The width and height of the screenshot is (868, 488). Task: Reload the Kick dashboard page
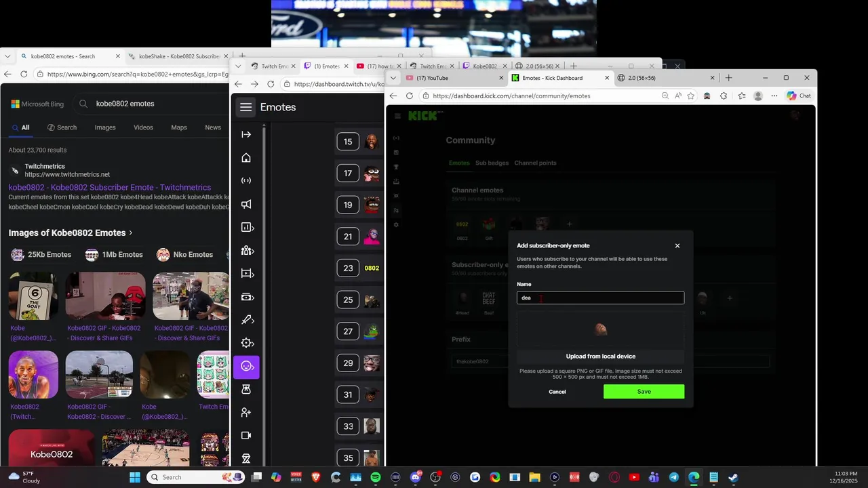point(410,96)
